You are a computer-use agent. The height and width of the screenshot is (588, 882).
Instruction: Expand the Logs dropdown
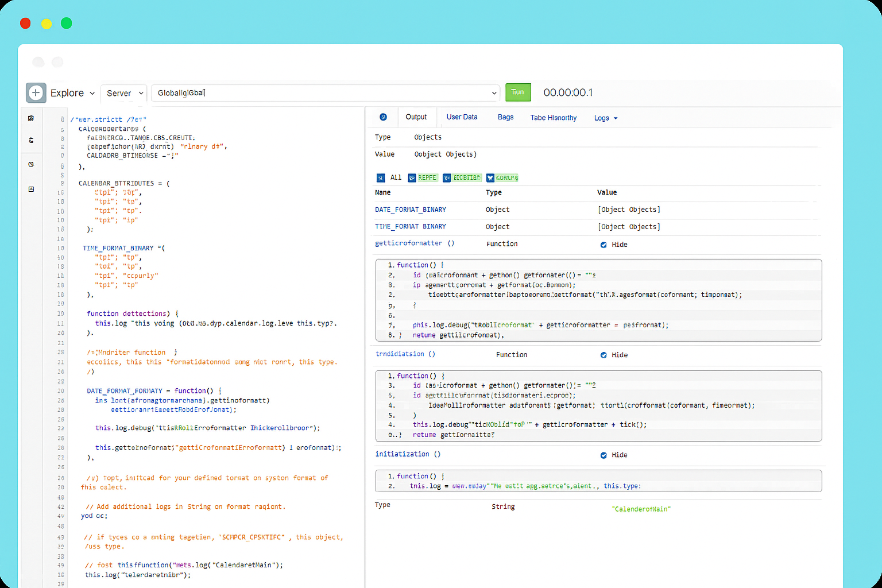click(606, 118)
